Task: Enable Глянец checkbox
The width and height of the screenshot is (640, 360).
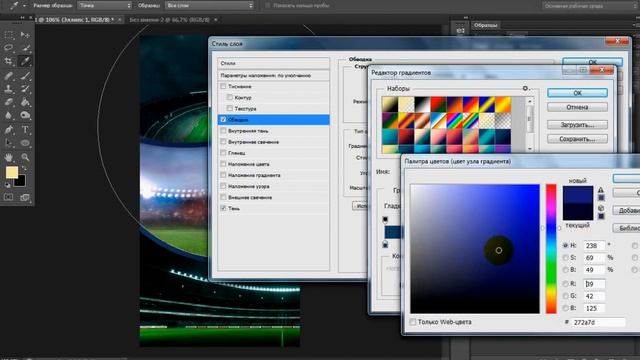Action: [223, 153]
